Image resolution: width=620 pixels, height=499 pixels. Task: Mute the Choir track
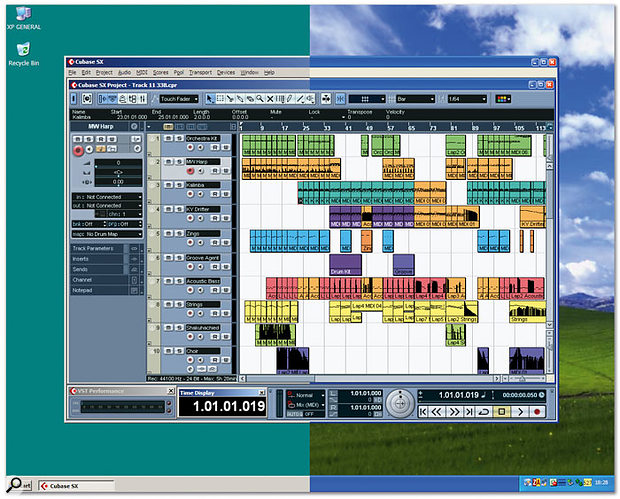click(x=168, y=351)
